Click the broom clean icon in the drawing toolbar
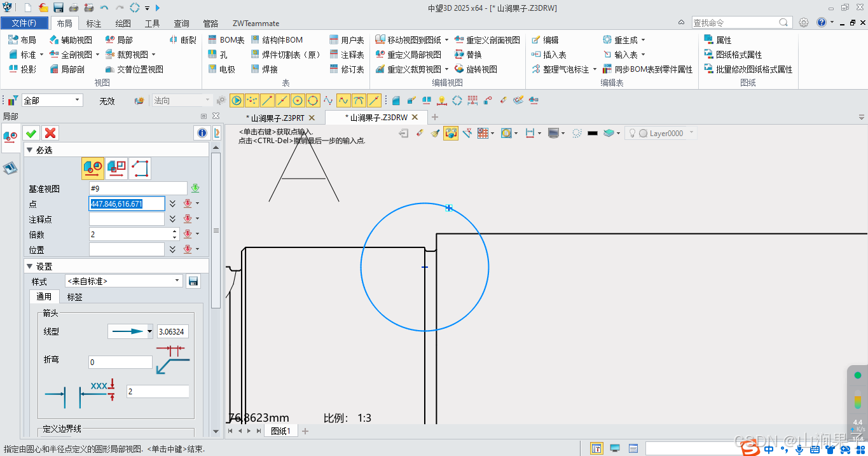 (x=435, y=133)
